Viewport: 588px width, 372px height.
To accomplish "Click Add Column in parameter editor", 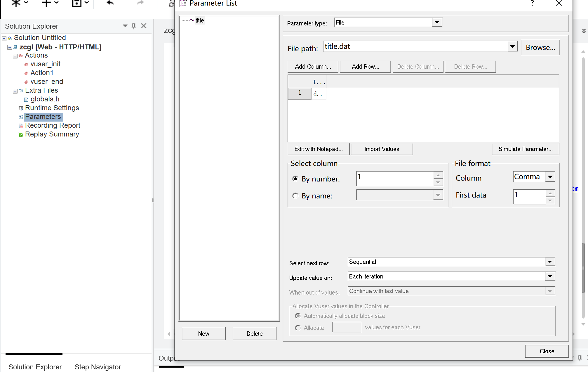I will pyautogui.click(x=313, y=66).
